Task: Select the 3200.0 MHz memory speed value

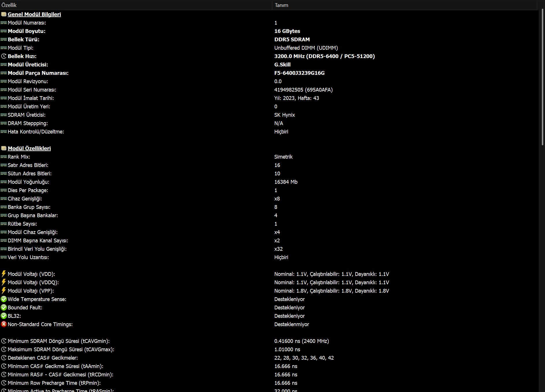Action: point(325,56)
